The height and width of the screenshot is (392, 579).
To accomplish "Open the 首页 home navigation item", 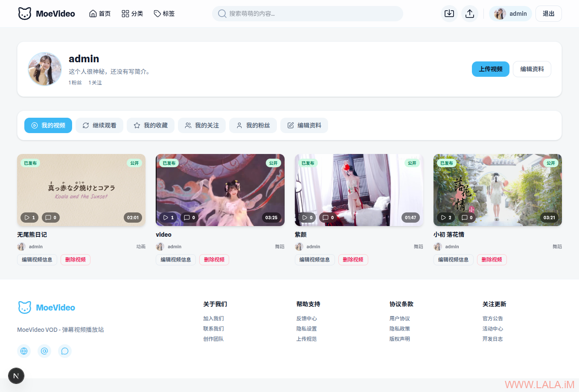I will click(x=100, y=14).
